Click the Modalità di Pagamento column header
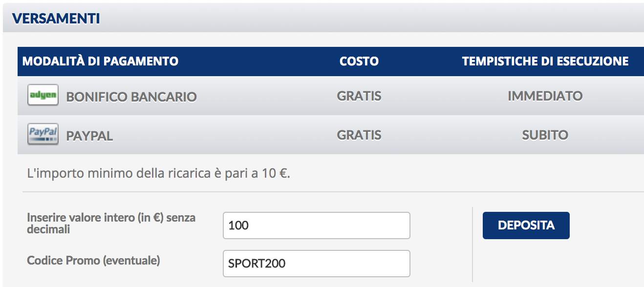644x287 pixels. pyautogui.click(x=100, y=61)
